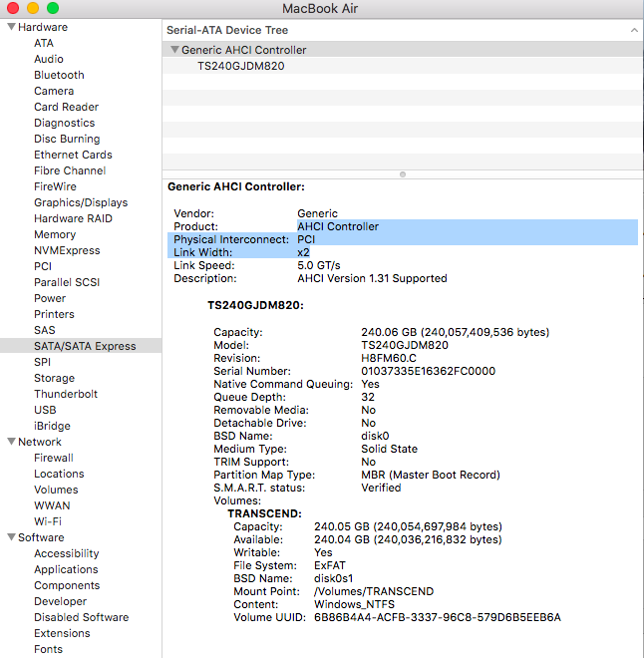Select Hardware RAID entry
Viewport: 644px width, 658px height.
click(x=73, y=218)
